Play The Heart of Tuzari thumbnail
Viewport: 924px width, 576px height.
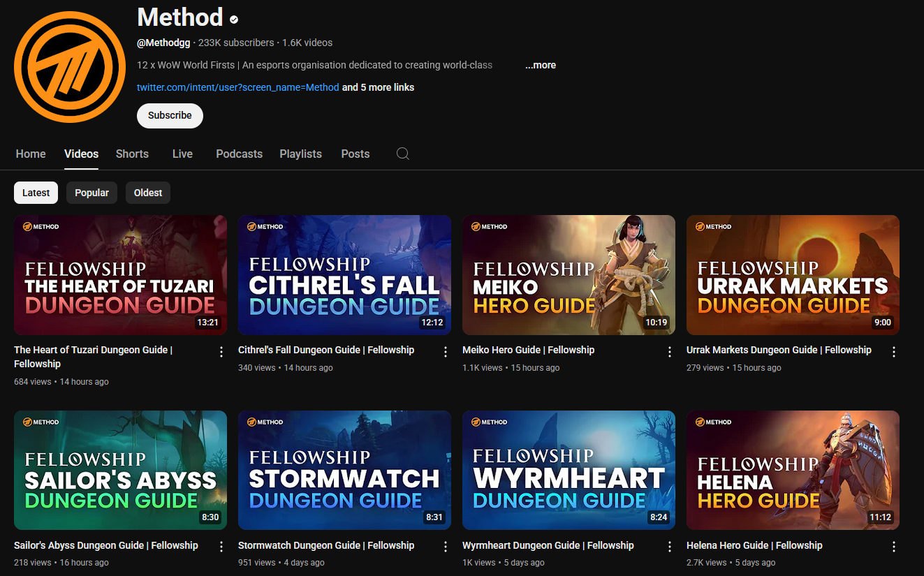tap(120, 275)
